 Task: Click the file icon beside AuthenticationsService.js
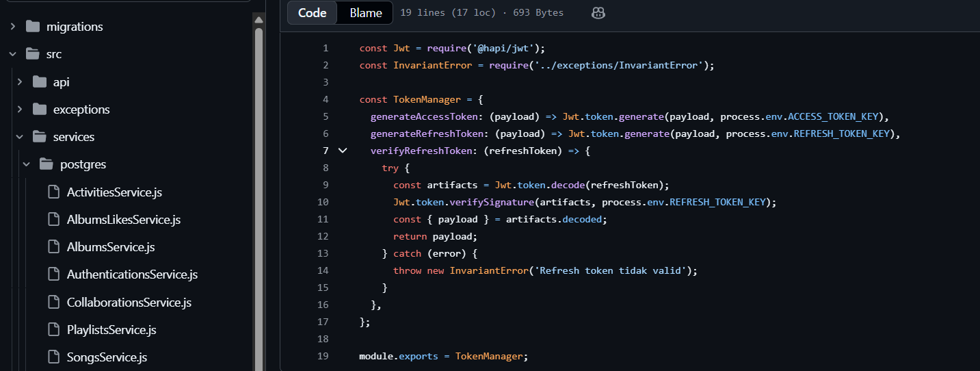pyautogui.click(x=54, y=274)
